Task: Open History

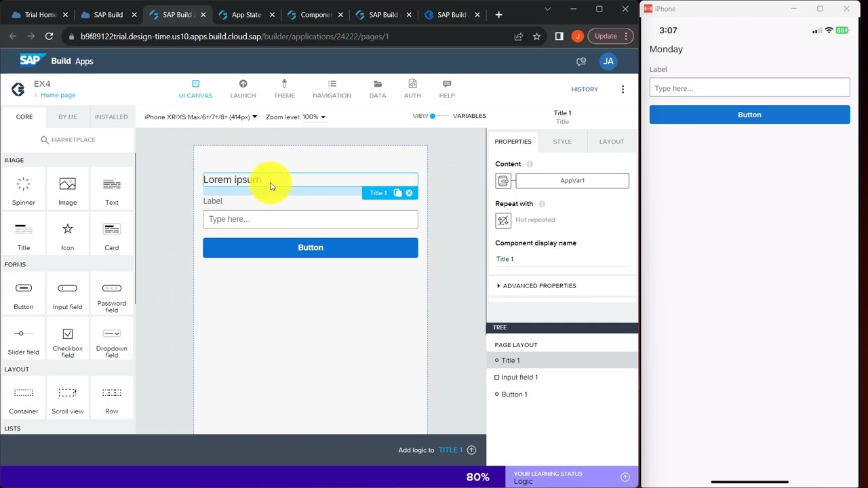Action: pyautogui.click(x=585, y=89)
